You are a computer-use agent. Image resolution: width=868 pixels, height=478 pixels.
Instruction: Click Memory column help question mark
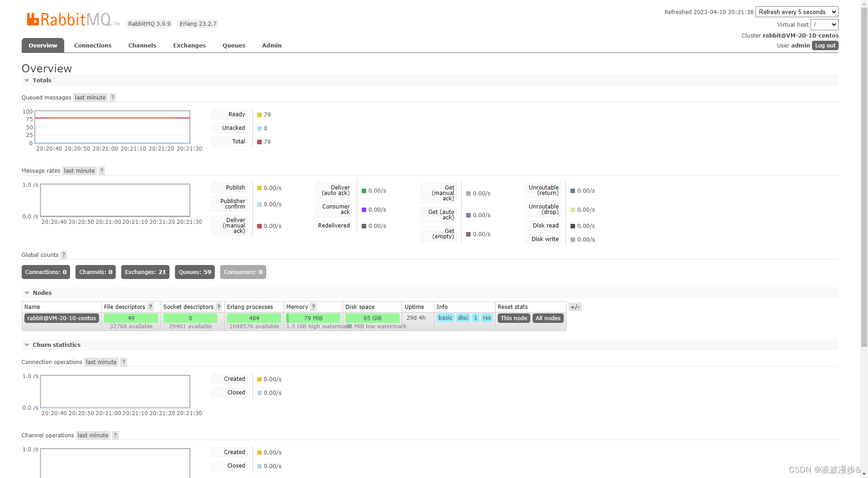313,307
